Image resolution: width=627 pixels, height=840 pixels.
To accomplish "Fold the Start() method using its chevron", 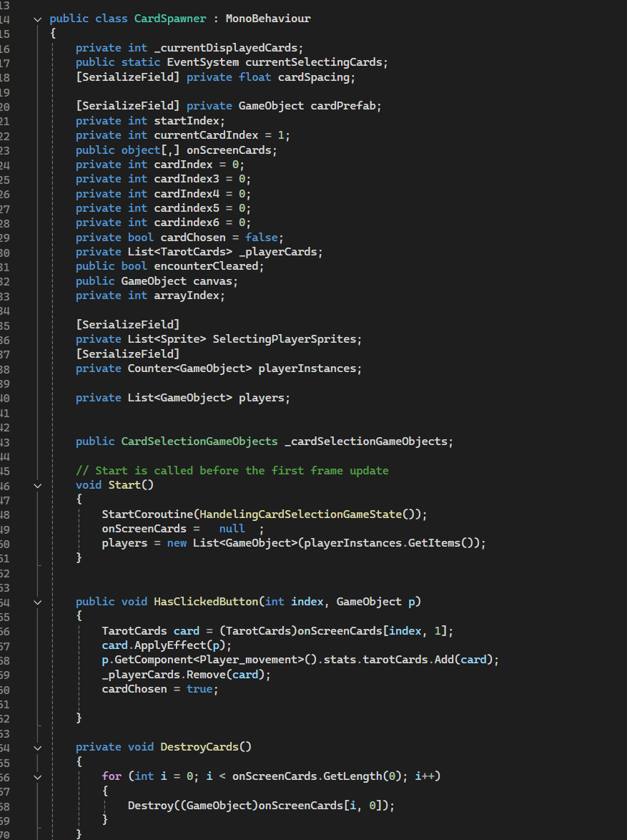I will click(x=37, y=485).
